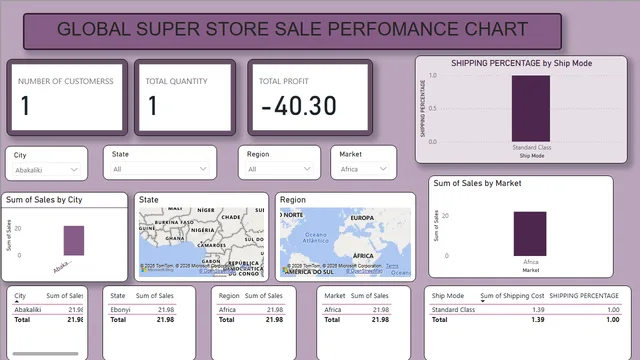Sort by SHIPPING PERCENTAGE column header in table
The image size is (640, 360).
click(x=584, y=296)
